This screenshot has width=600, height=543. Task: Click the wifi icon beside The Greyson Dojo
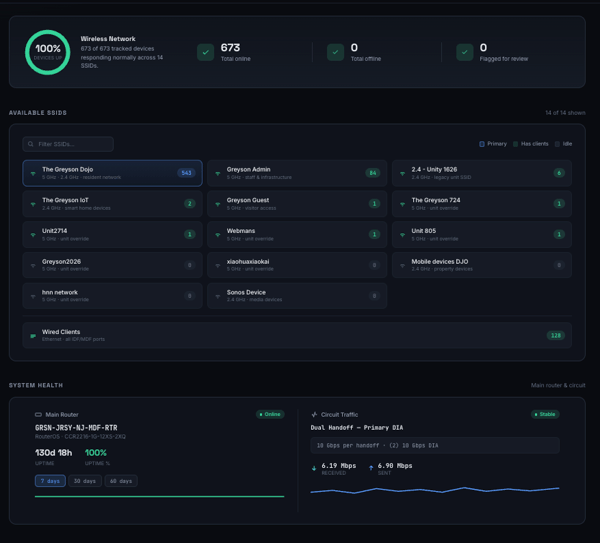pyautogui.click(x=33, y=174)
